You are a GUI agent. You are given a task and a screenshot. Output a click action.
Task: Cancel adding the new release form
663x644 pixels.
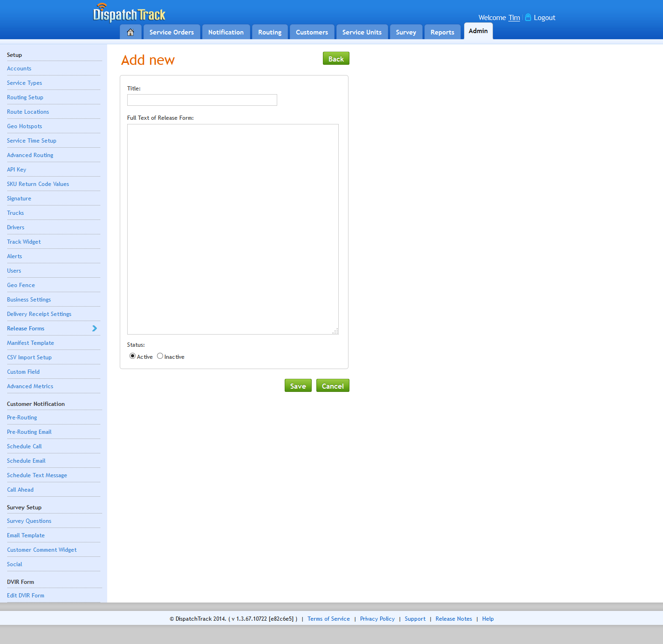pyautogui.click(x=332, y=385)
